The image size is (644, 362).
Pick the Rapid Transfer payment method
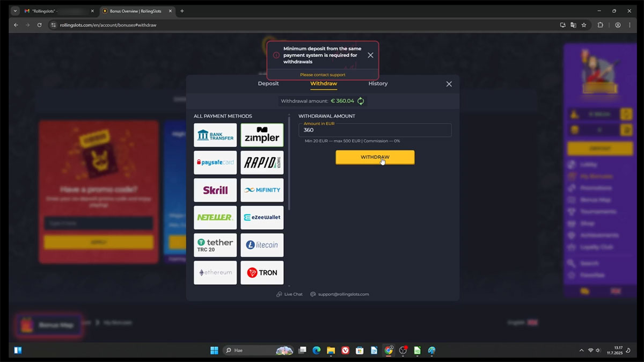point(262,162)
